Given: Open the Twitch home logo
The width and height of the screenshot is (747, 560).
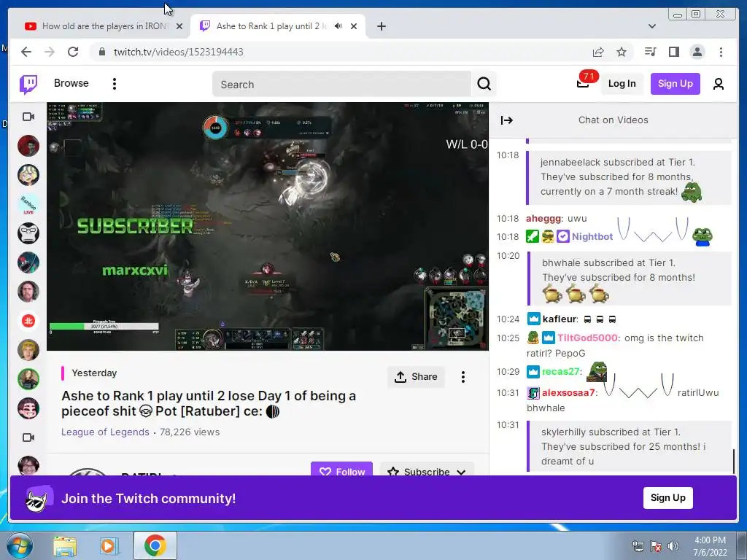Looking at the screenshot, I should click(28, 85).
